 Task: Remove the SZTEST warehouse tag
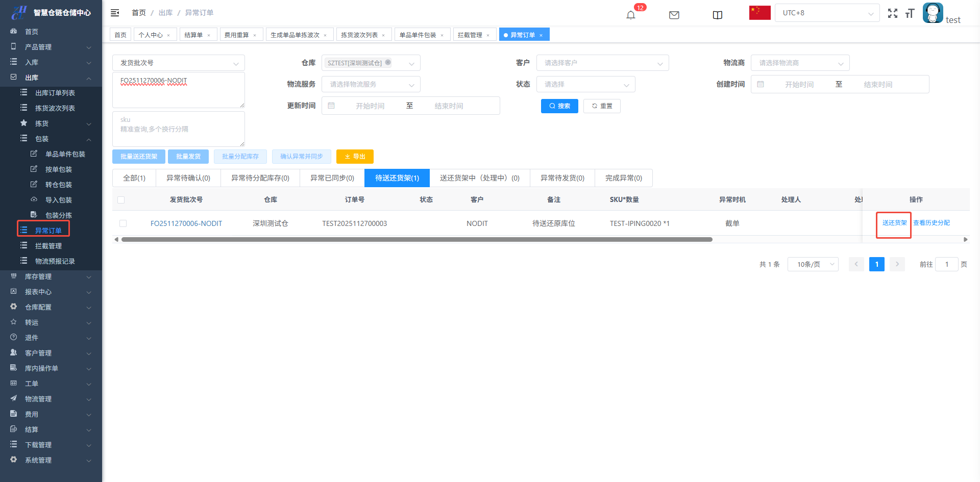coord(388,63)
